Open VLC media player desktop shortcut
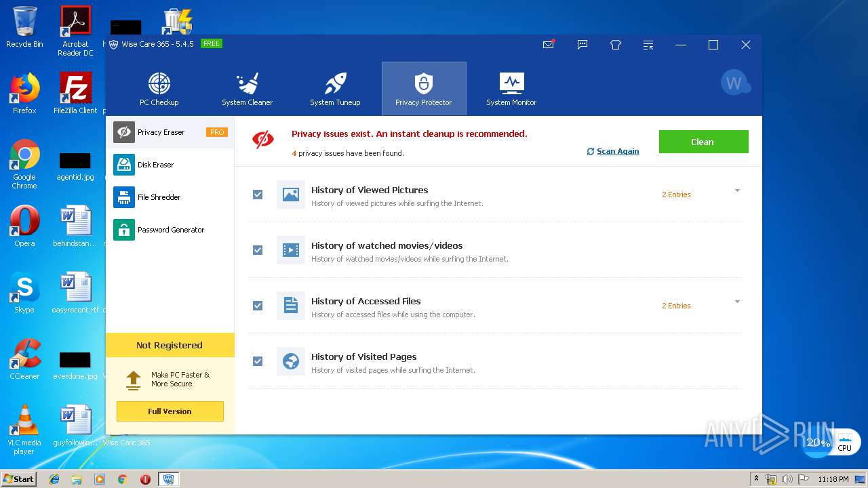 coord(24,430)
